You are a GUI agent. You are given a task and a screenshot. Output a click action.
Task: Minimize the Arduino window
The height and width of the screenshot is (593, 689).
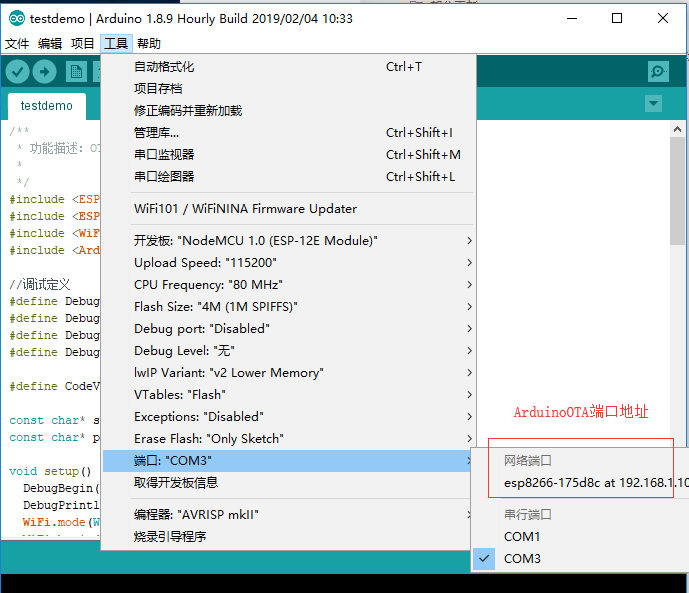pos(572,18)
